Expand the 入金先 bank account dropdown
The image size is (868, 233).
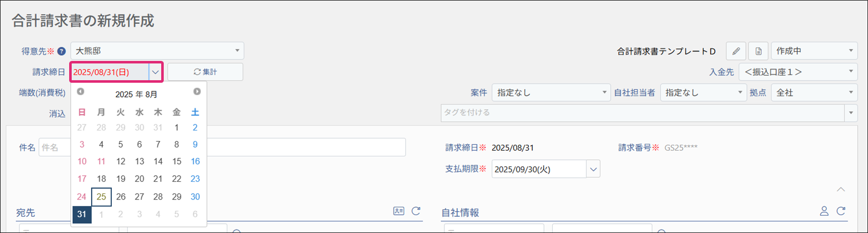tap(798, 72)
